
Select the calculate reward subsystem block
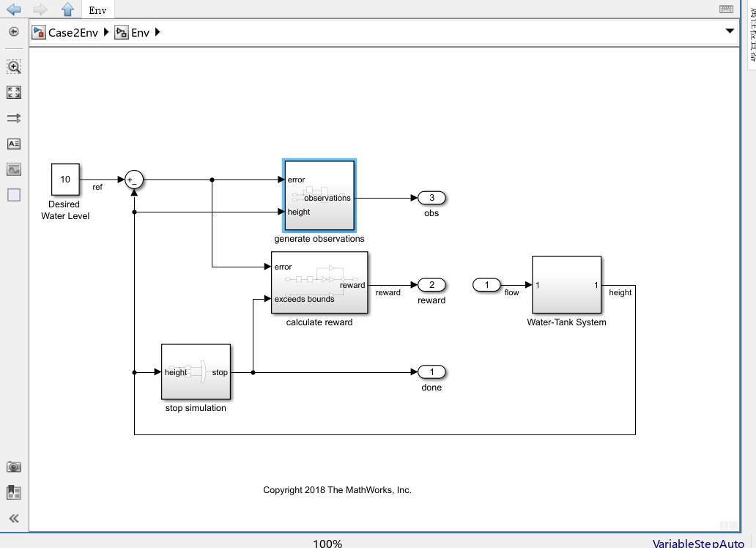coord(319,283)
